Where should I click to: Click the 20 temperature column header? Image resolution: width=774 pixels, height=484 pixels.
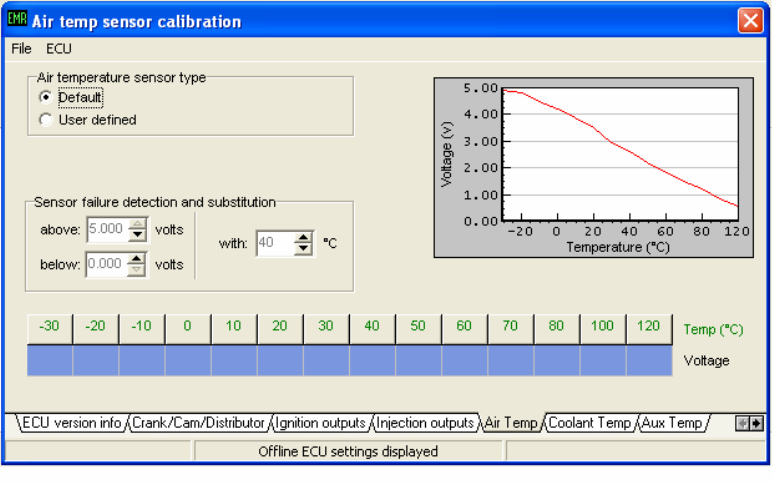pos(280,328)
